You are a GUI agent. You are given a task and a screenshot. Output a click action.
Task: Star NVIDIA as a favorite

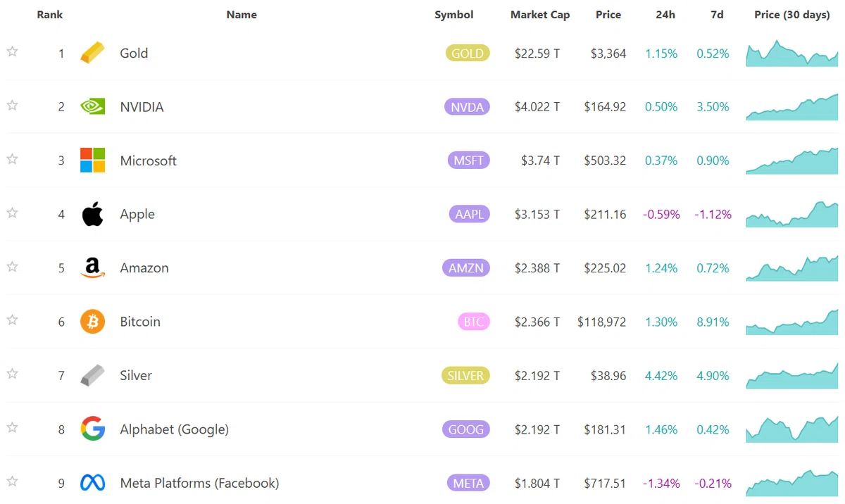tap(12, 105)
